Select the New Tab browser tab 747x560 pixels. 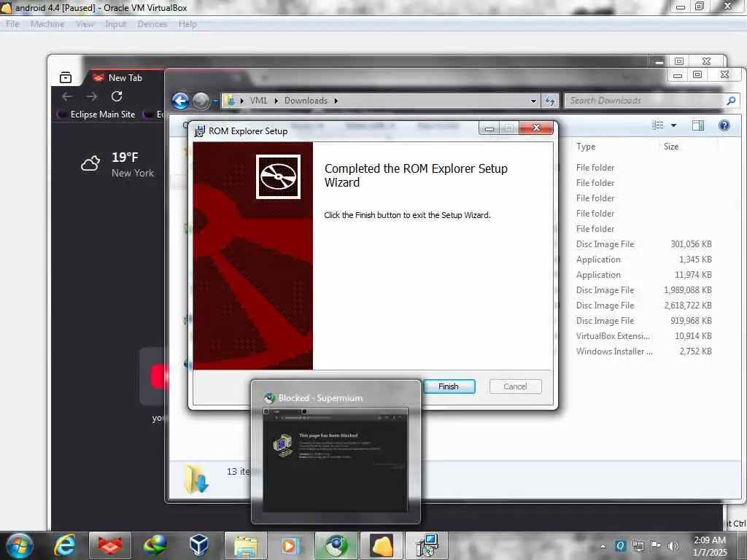(125, 77)
